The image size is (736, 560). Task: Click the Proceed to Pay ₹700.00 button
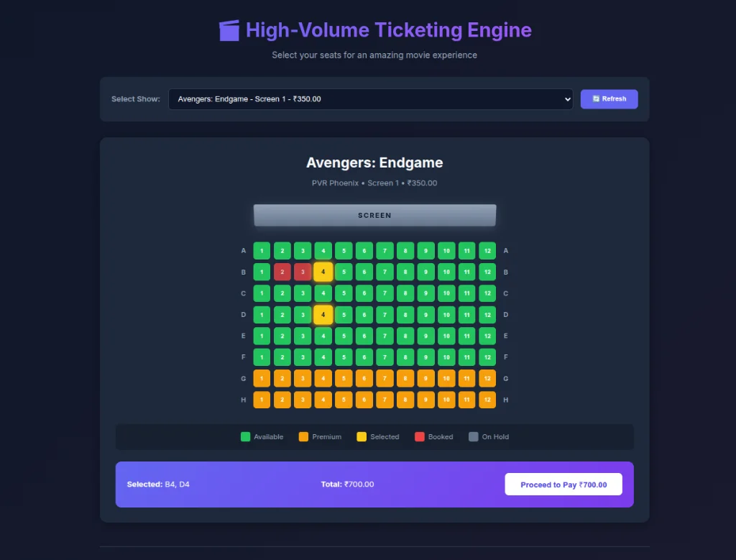click(x=563, y=484)
